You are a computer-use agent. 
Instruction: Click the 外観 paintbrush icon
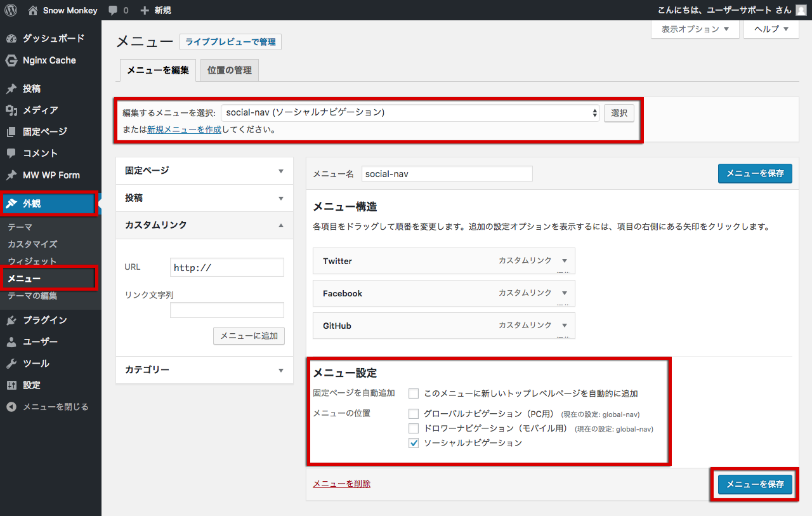(x=11, y=204)
